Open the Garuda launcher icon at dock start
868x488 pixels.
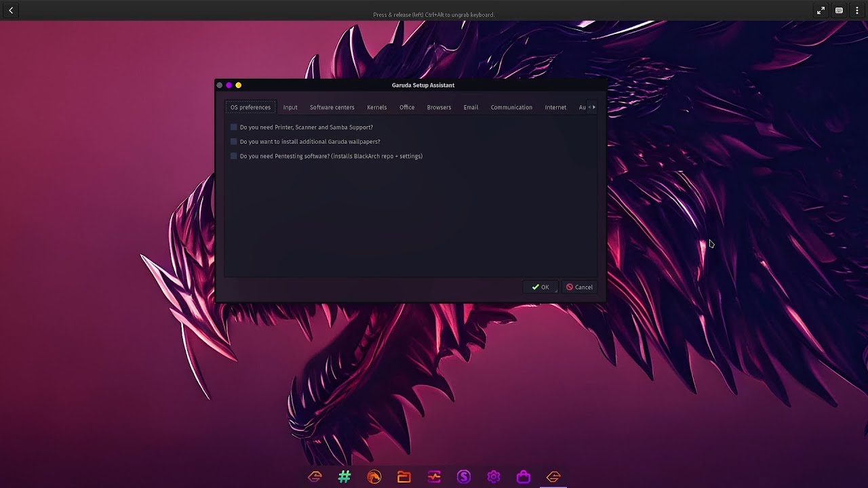coord(315,476)
